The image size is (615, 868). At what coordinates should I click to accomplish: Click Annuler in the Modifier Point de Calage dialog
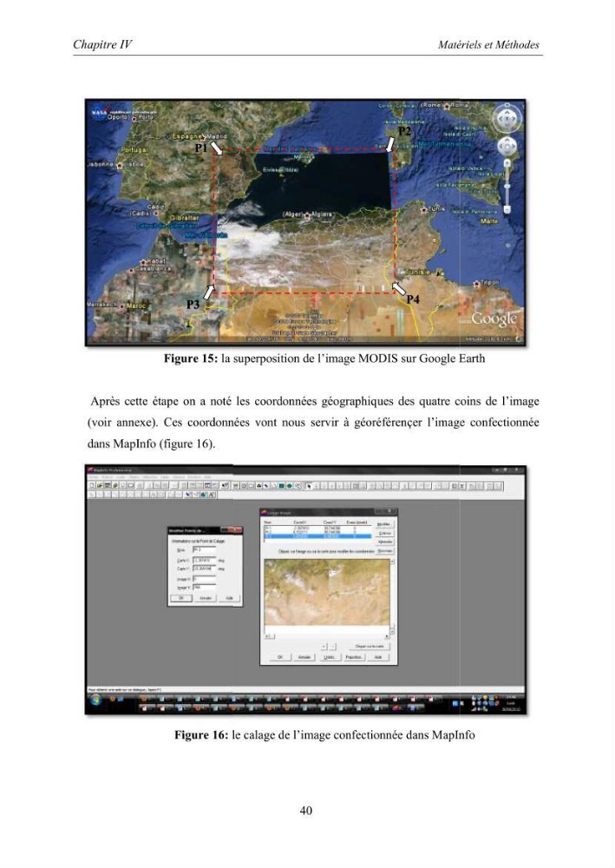click(206, 598)
